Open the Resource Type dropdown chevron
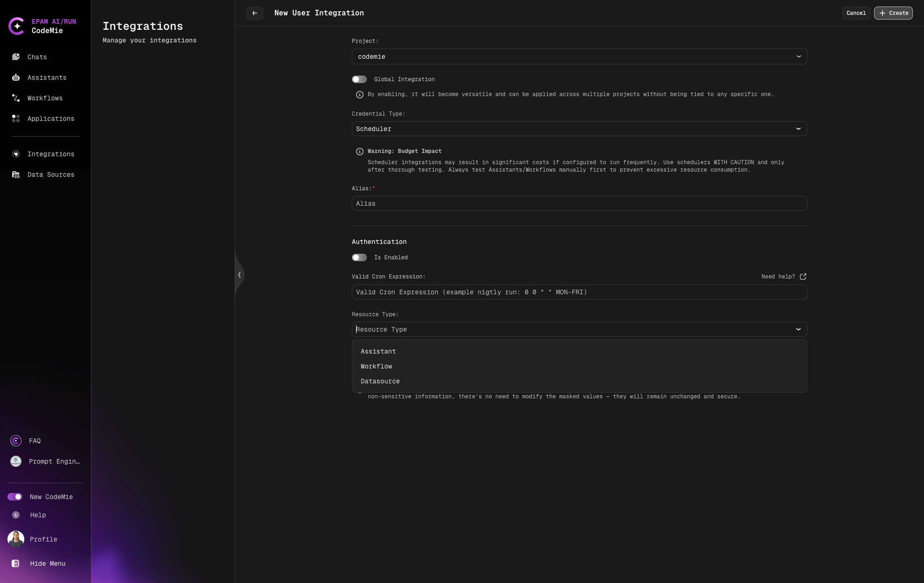Image resolution: width=924 pixels, height=583 pixels. tap(798, 329)
